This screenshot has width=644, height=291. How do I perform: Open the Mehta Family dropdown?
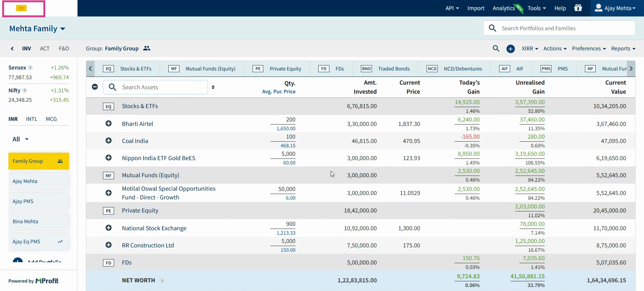(x=37, y=29)
